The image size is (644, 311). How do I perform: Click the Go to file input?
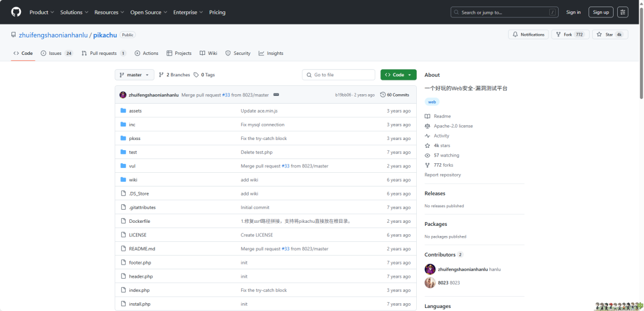coord(339,74)
